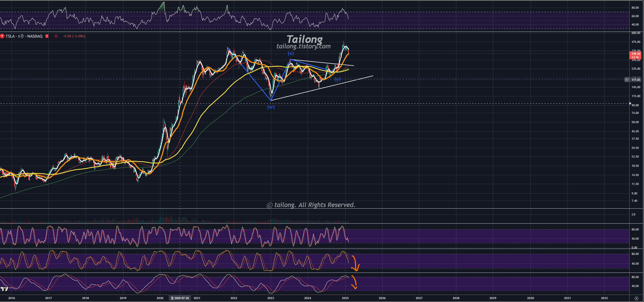644x302 pixels.
Task: Open chart settings via bottom-right gear icon
Action: click(x=636, y=298)
